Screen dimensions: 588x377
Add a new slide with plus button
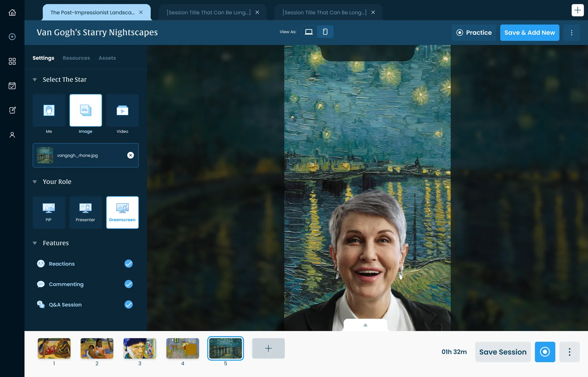268,348
